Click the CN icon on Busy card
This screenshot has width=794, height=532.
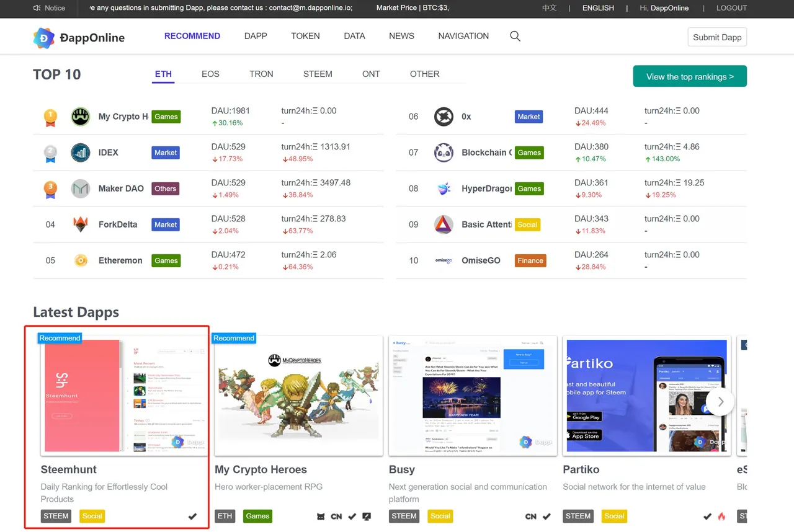coord(531,516)
